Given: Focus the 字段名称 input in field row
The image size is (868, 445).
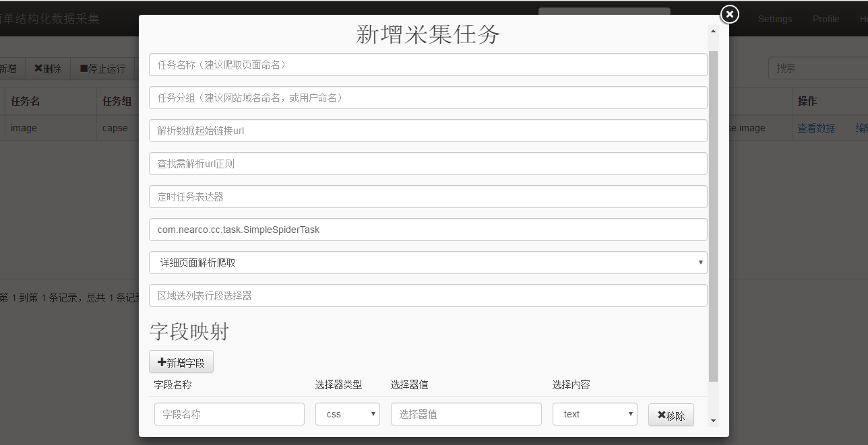Looking at the screenshot, I should tap(229, 414).
